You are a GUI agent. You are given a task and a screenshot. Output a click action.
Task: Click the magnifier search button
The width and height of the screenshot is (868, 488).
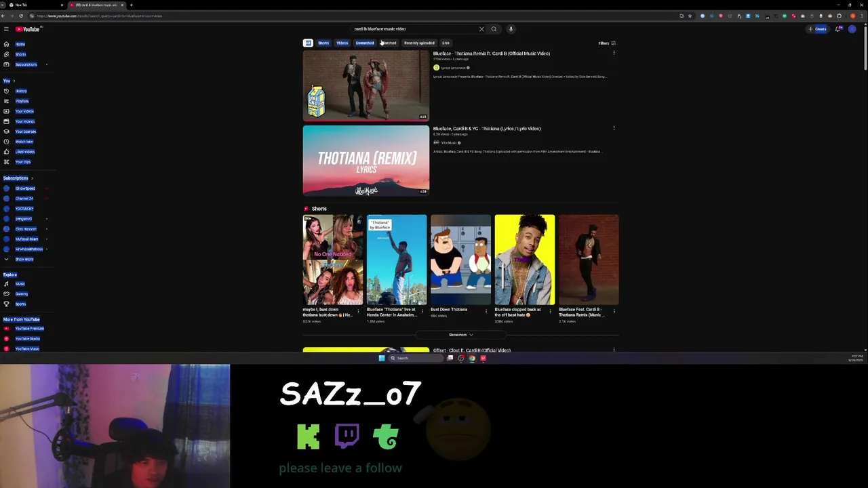[x=494, y=29]
